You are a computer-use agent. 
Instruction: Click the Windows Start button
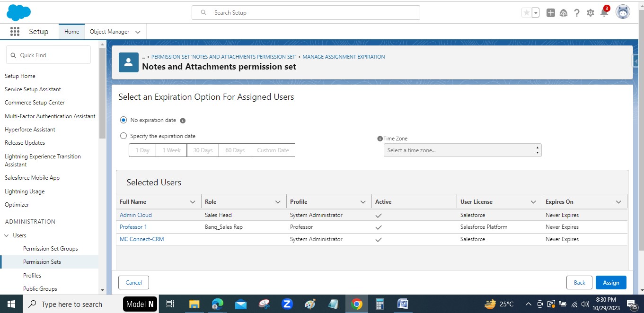(11, 304)
